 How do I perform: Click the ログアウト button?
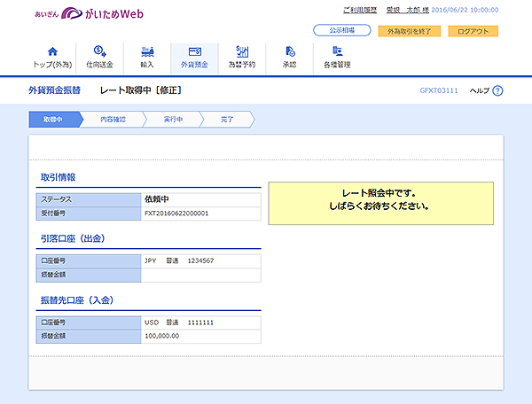tap(473, 31)
